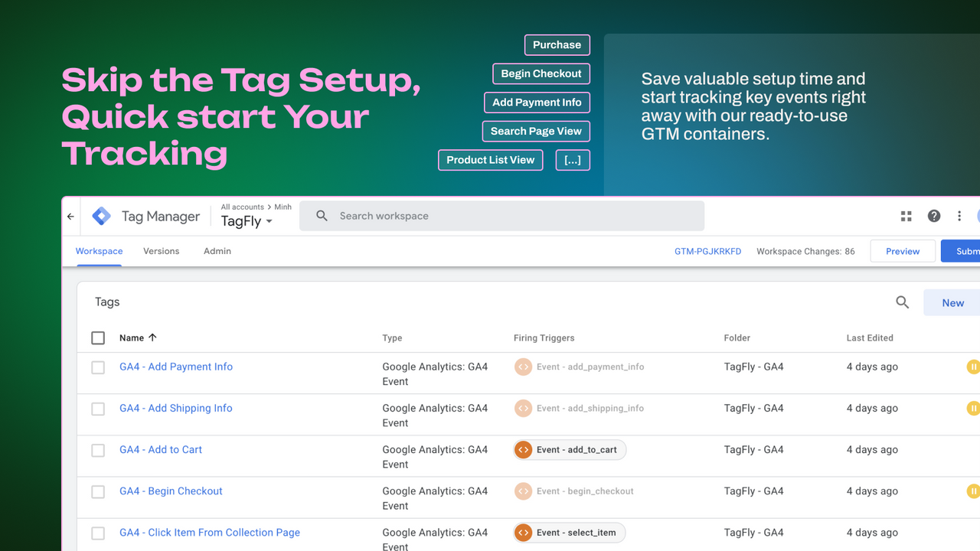The height and width of the screenshot is (551, 980).
Task: Check the GA4 - Add to Cart row checkbox
Action: [x=98, y=450]
